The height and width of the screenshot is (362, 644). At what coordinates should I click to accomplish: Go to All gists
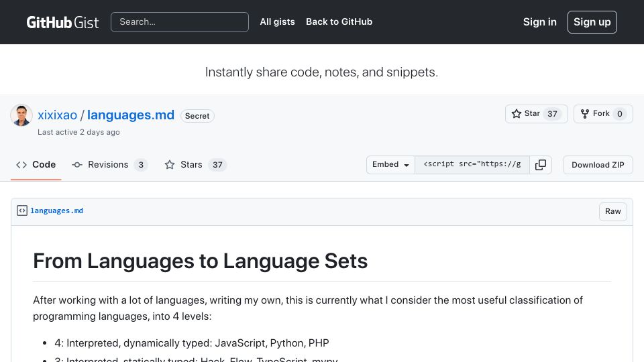[277, 21]
